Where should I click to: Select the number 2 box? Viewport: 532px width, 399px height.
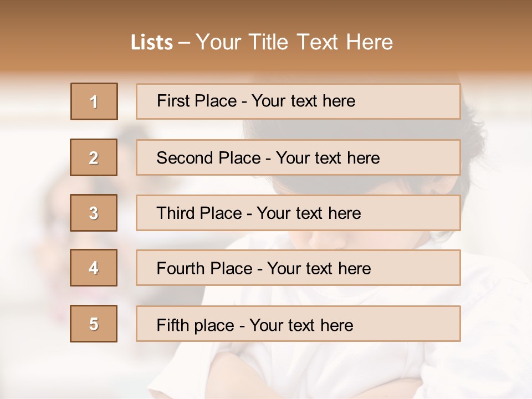tap(94, 157)
